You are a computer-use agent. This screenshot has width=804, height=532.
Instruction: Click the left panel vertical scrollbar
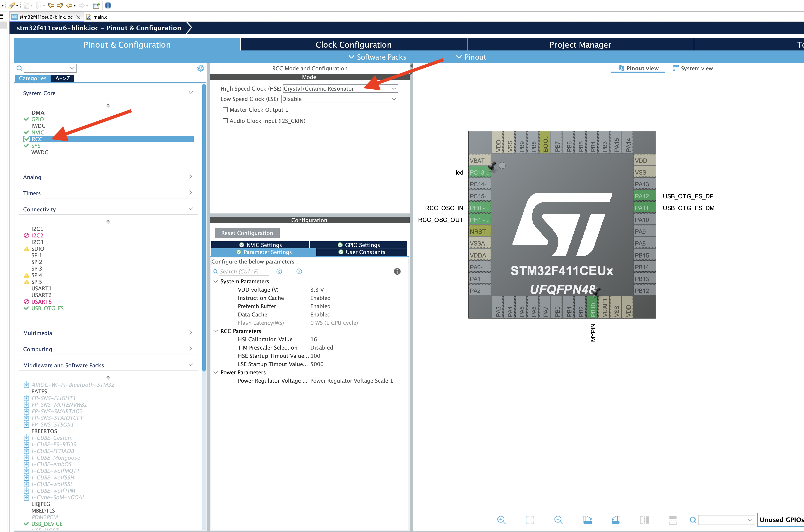point(204,227)
